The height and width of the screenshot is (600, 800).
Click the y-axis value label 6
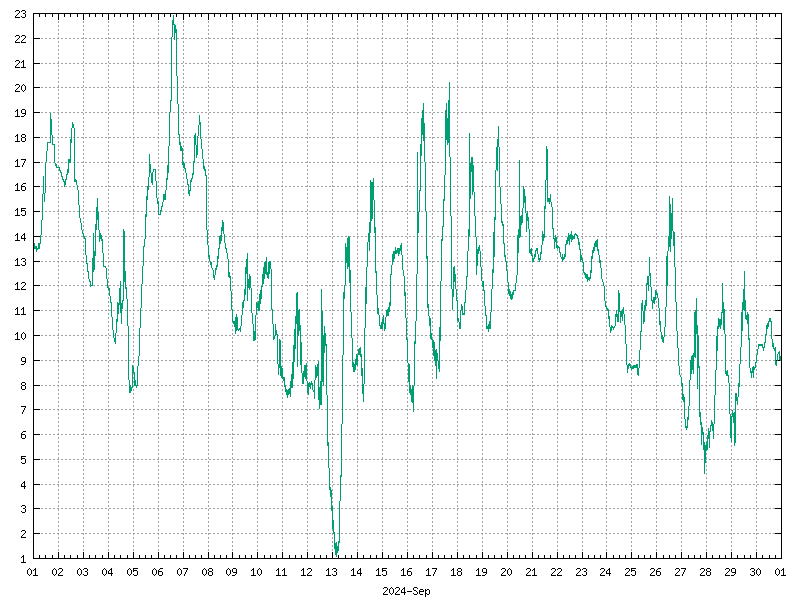[x=23, y=435]
